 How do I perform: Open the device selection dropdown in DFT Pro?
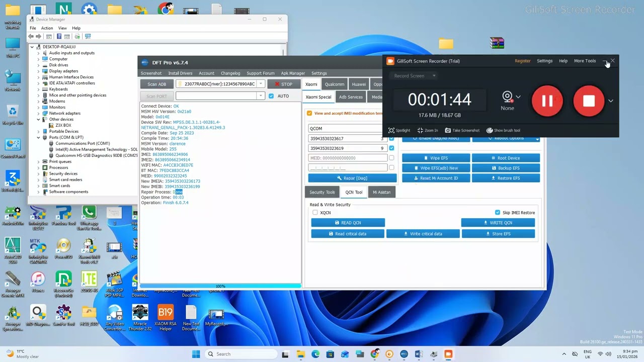tap(261, 84)
